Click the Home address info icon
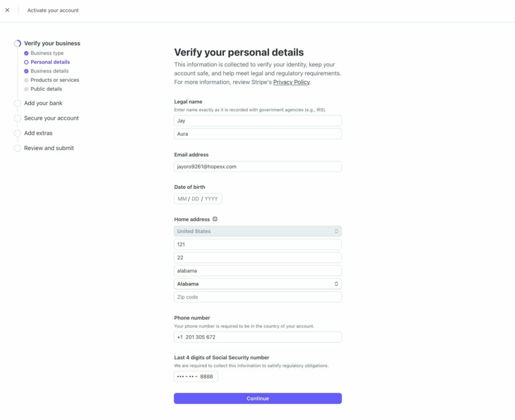This screenshot has height=420, width=515. pos(215,219)
